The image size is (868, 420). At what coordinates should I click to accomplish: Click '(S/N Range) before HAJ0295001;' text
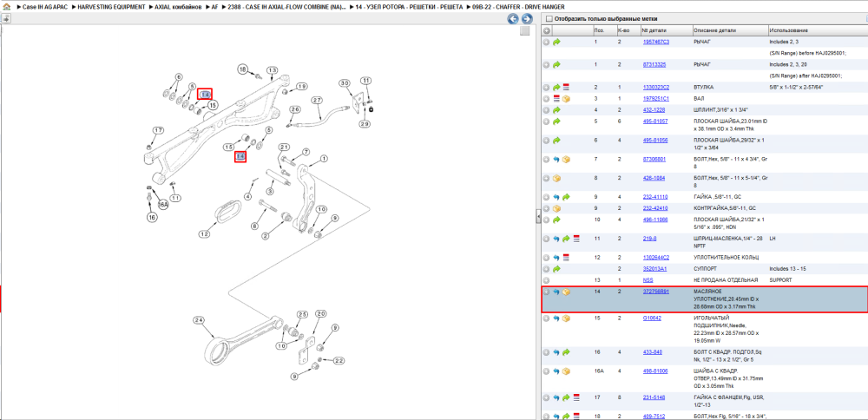pyautogui.click(x=808, y=53)
